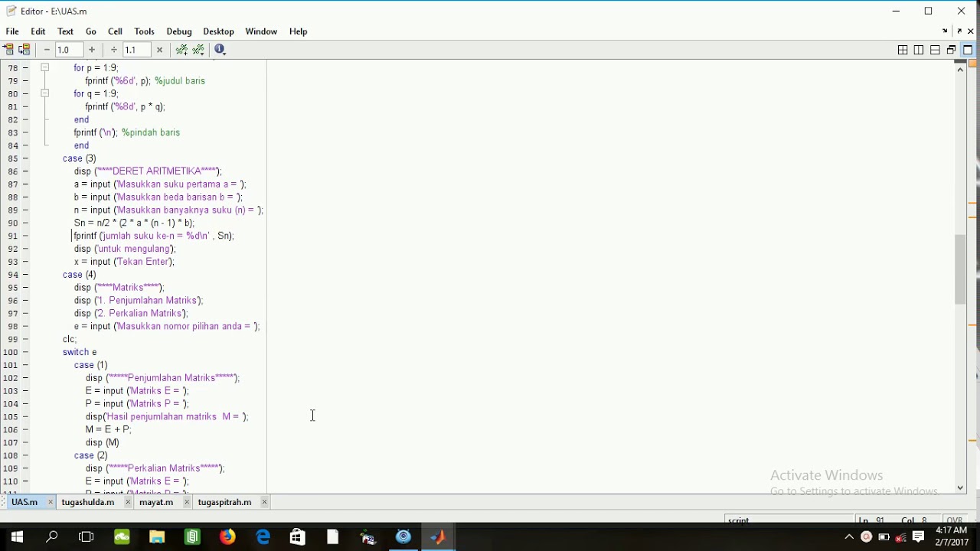980x551 pixels.
Task: Click line 90 Sn formula code text
Action: [x=134, y=223]
